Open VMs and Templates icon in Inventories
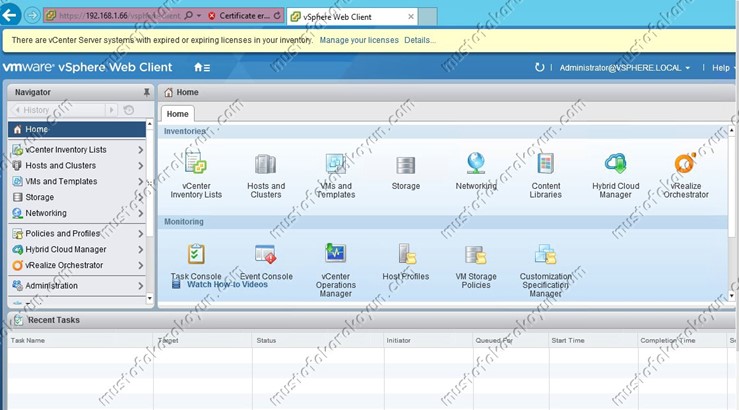The width and height of the screenshot is (739, 410). [x=336, y=164]
